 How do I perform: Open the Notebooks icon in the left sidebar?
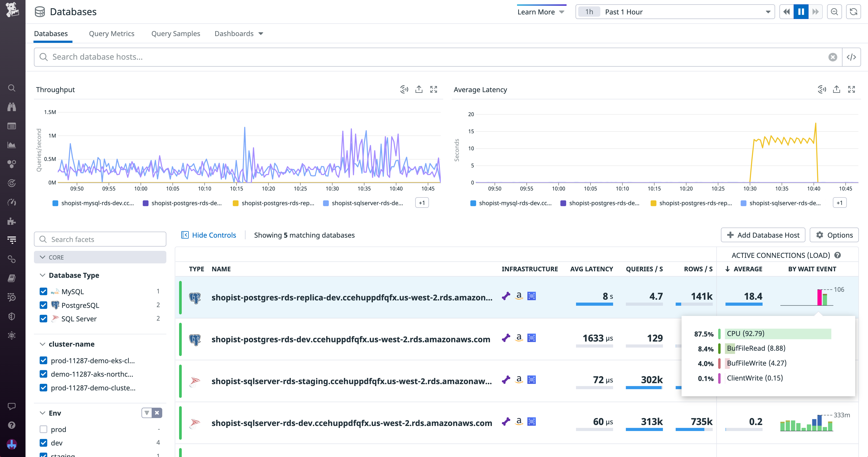12,278
